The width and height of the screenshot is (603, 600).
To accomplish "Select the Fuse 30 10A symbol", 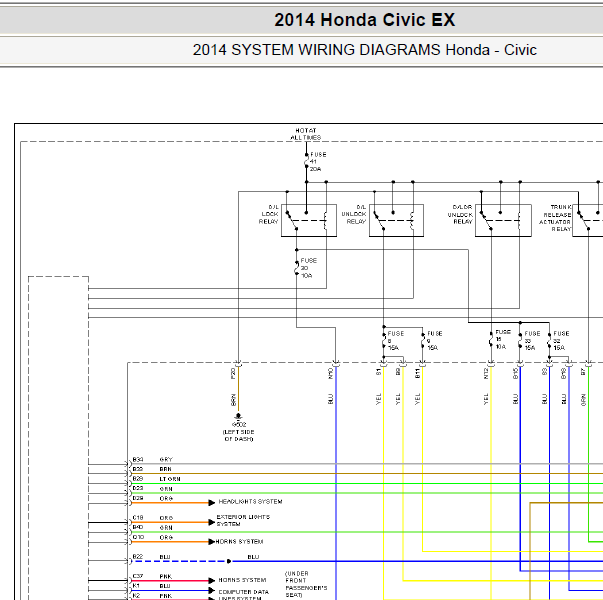I will (297, 268).
